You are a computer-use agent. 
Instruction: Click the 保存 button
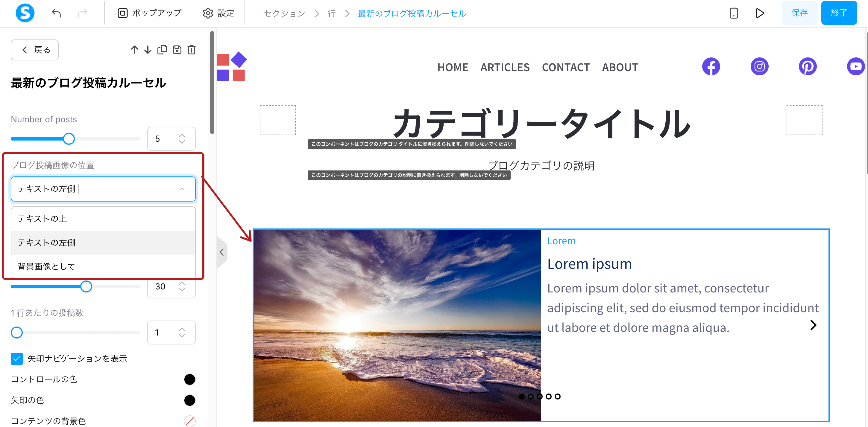click(799, 13)
